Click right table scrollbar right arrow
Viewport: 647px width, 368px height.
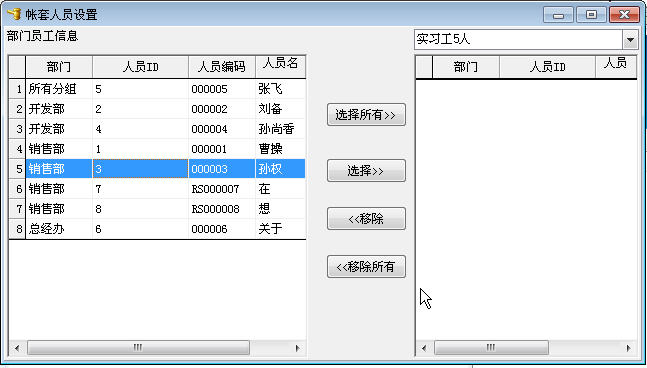628,348
